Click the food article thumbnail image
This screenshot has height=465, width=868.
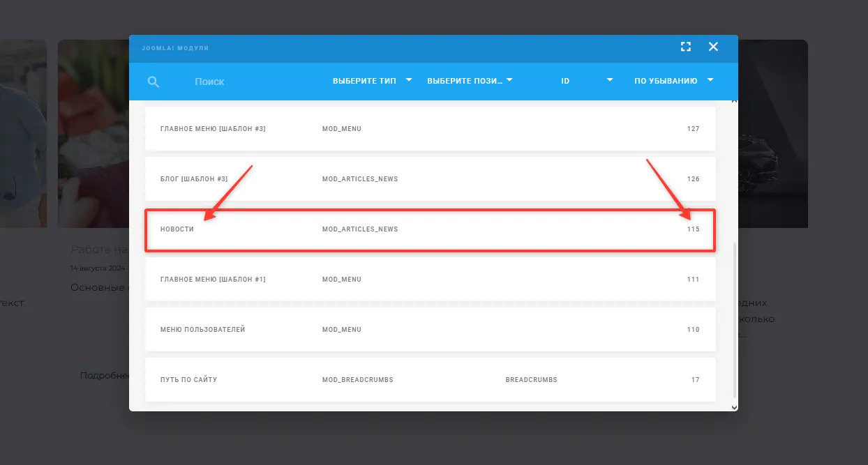point(93,132)
